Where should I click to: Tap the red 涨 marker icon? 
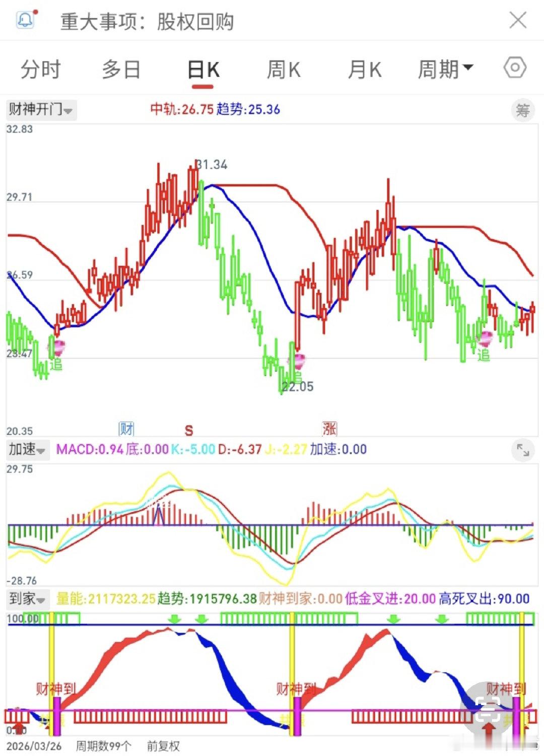[329, 429]
